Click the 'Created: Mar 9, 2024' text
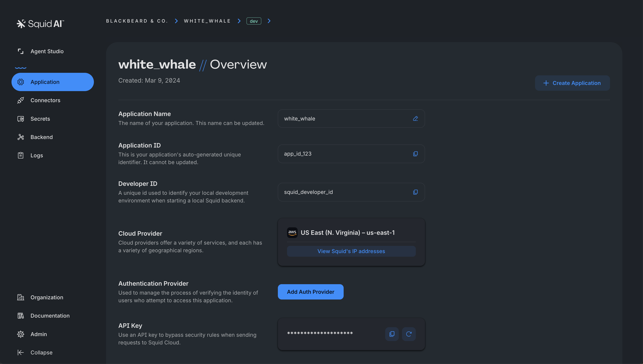 point(149,80)
